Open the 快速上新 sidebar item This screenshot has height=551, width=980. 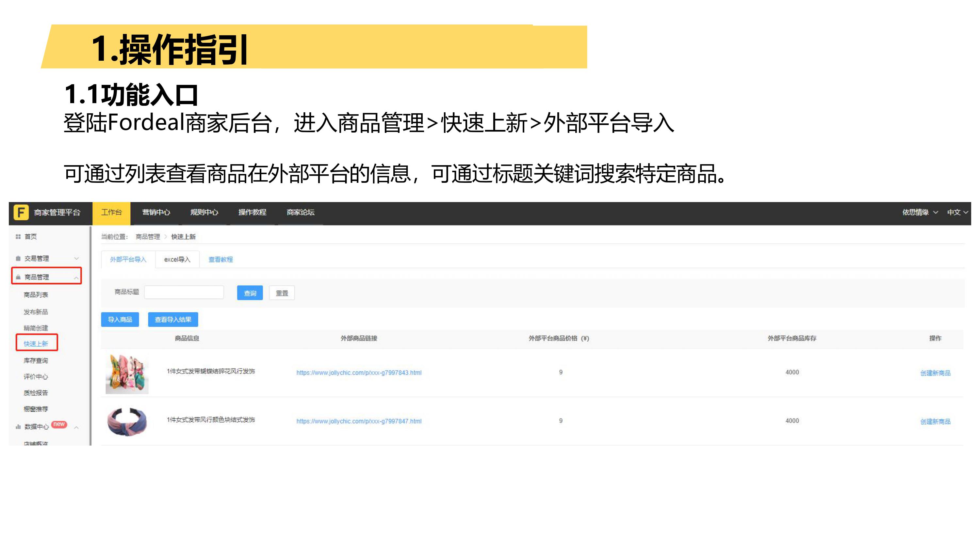(x=36, y=344)
